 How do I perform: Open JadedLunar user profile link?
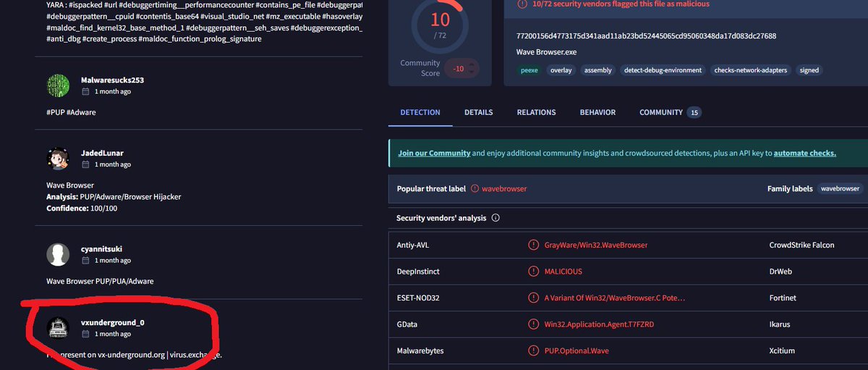101,153
